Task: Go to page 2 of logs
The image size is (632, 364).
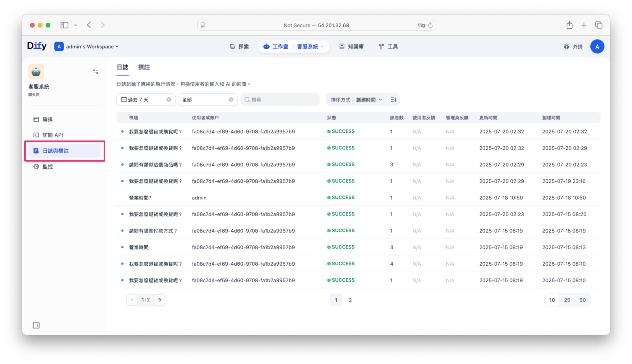Action: pos(350,300)
